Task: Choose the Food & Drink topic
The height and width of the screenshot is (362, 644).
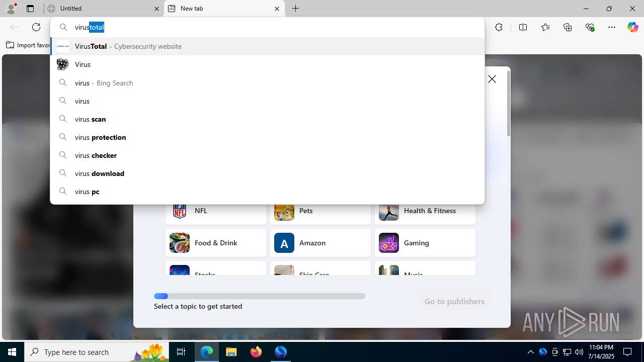Action: tap(216, 243)
